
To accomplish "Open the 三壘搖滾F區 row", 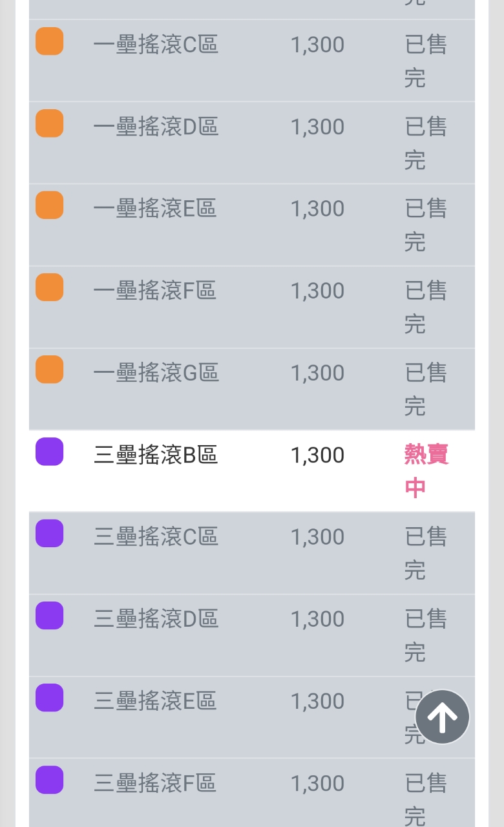I will (154, 783).
